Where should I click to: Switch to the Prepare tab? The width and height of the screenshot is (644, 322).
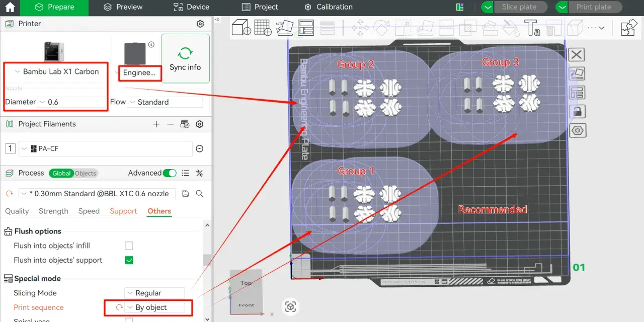point(55,7)
